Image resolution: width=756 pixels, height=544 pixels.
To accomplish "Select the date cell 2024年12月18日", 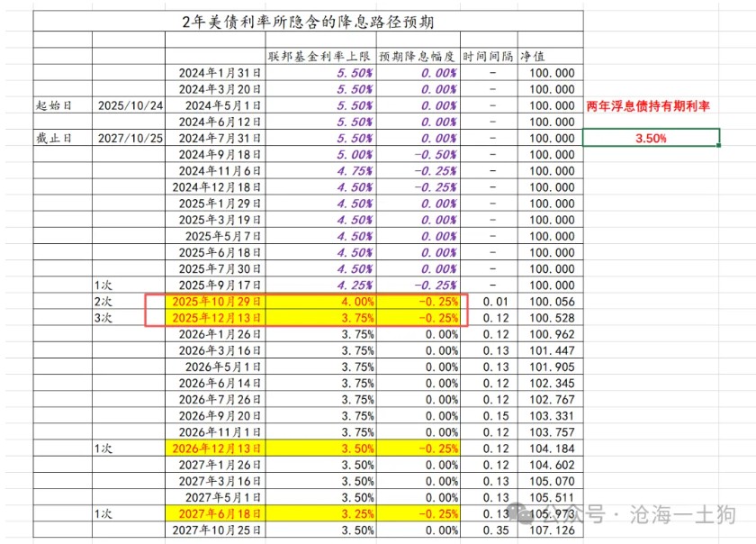I will (x=215, y=187).
